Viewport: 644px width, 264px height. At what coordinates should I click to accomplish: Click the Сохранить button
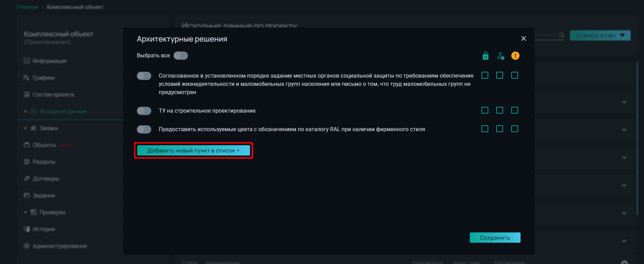495,238
